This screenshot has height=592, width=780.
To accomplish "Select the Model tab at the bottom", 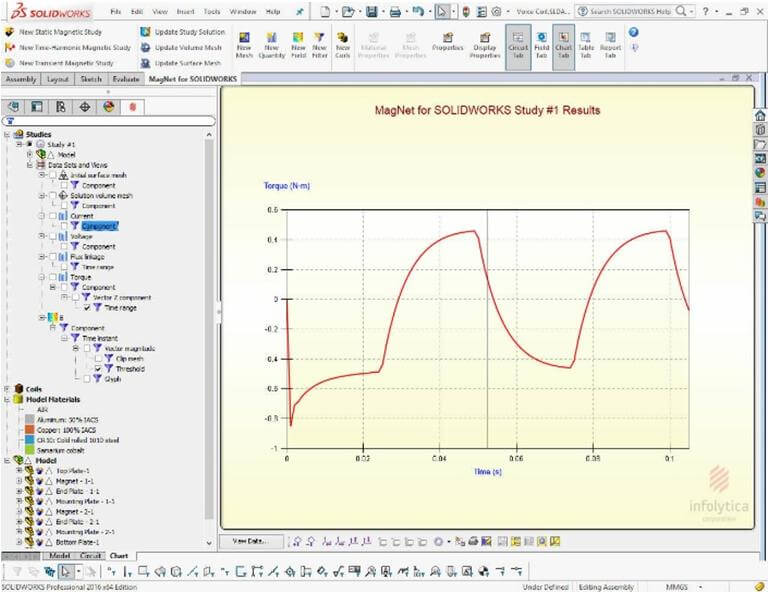I will tap(59, 555).
